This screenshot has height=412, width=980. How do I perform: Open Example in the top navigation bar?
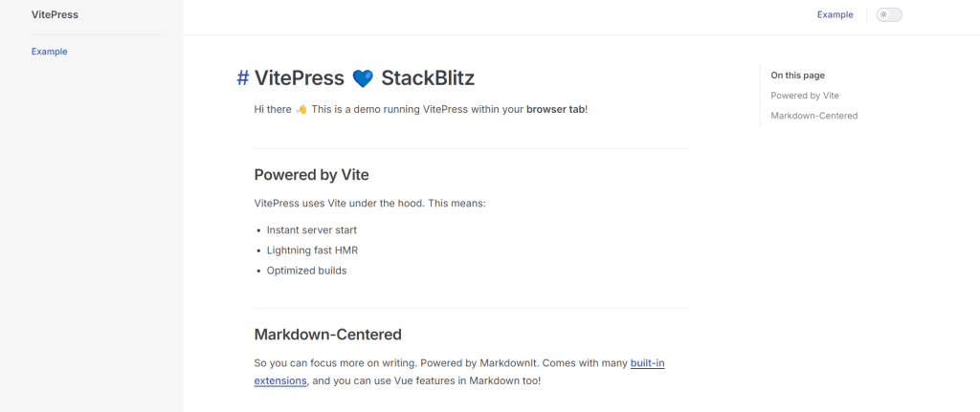(x=835, y=15)
